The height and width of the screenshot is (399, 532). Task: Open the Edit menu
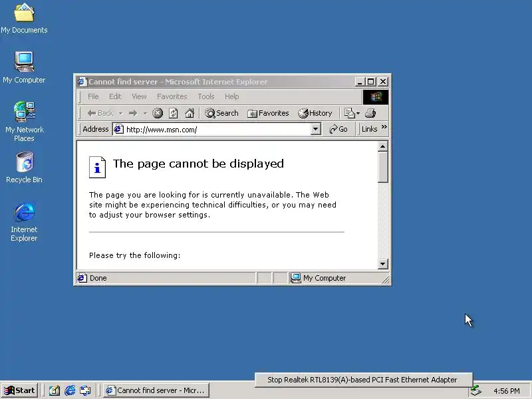pyautogui.click(x=115, y=96)
